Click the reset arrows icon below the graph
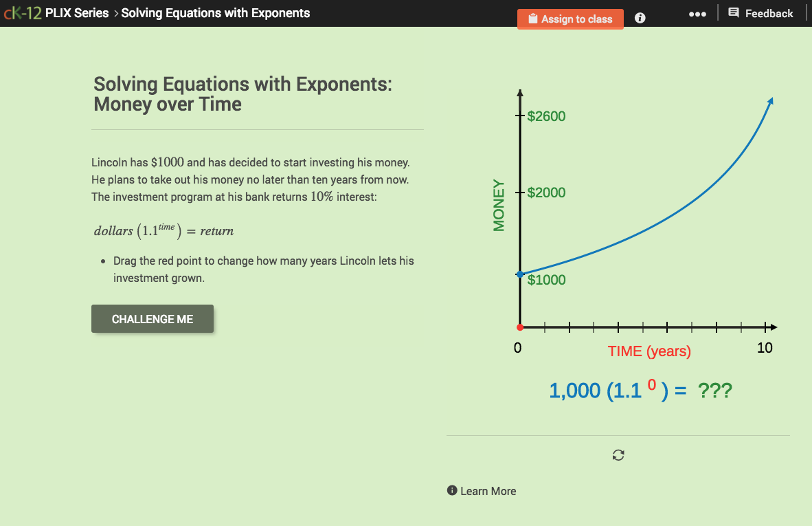 (618, 454)
